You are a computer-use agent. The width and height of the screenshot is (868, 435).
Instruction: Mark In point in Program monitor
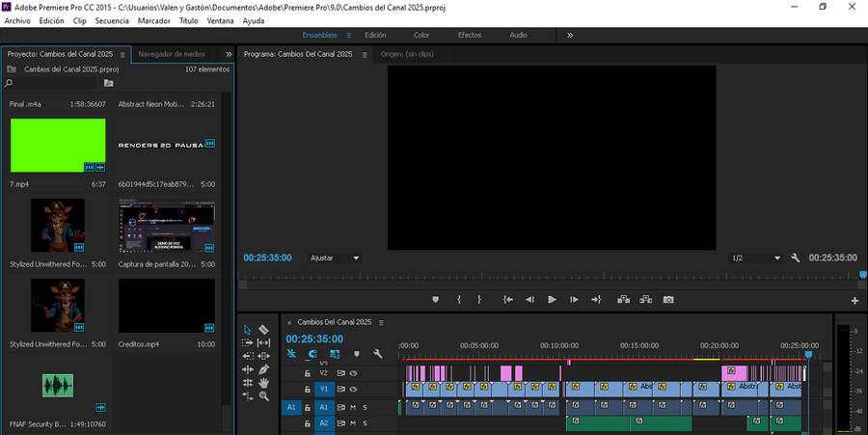point(459,299)
